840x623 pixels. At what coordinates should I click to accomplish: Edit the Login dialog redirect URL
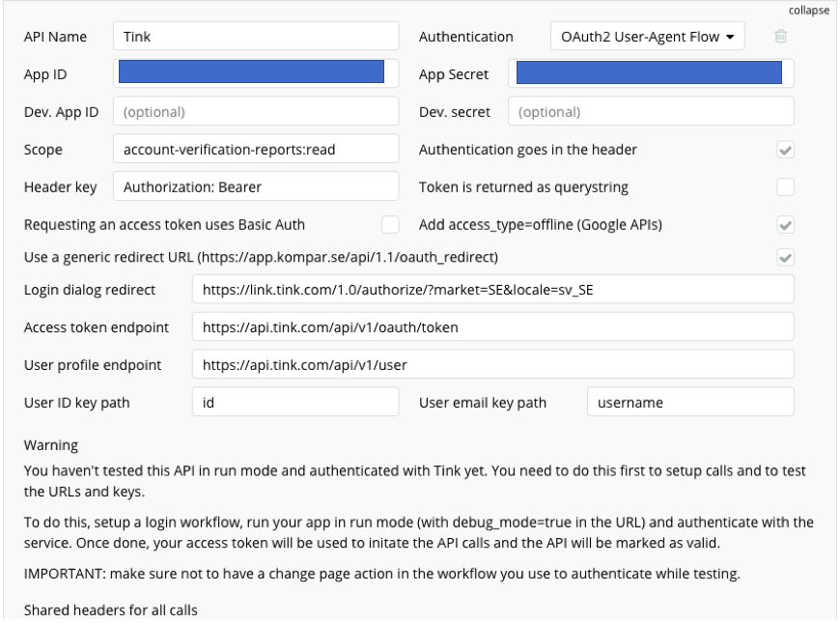point(492,290)
